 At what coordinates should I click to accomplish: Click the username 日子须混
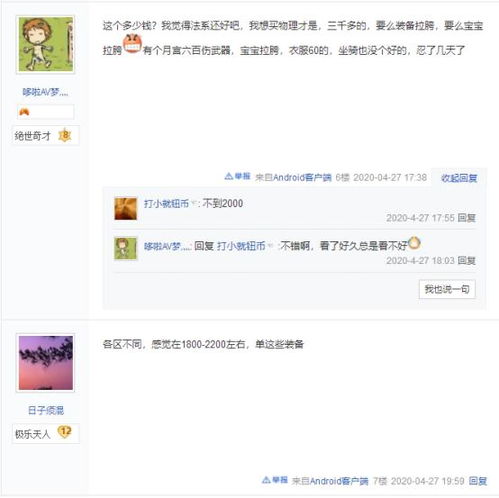click(46, 410)
